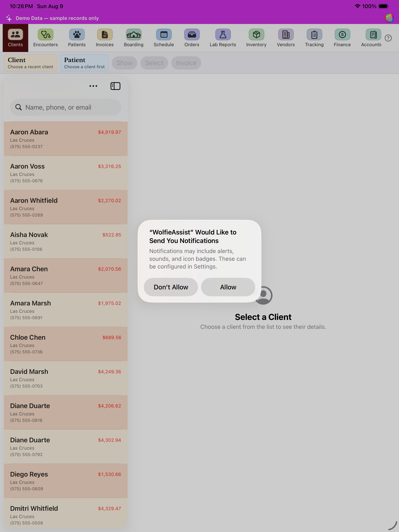Select Diane Duarte with phone 555-0792

click(x=66, y=447)
